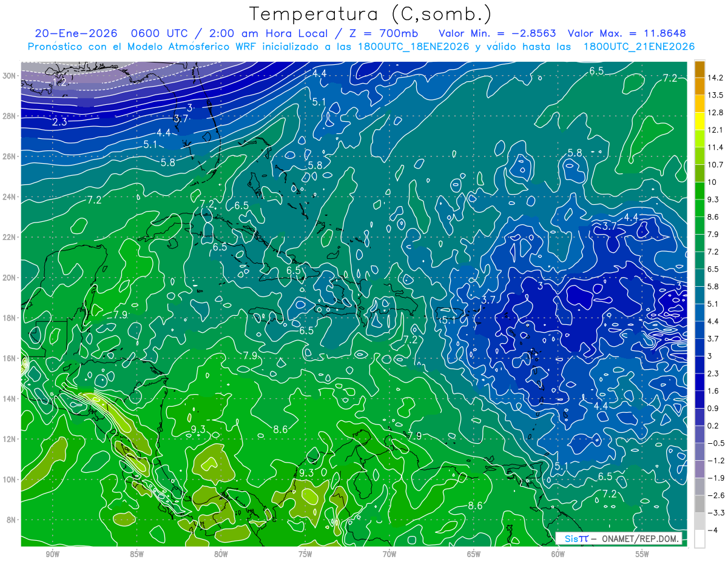Screen dimensions: 728x562
Task: Click the 0.9 value on color legend
Action: (x=714, y=408)
